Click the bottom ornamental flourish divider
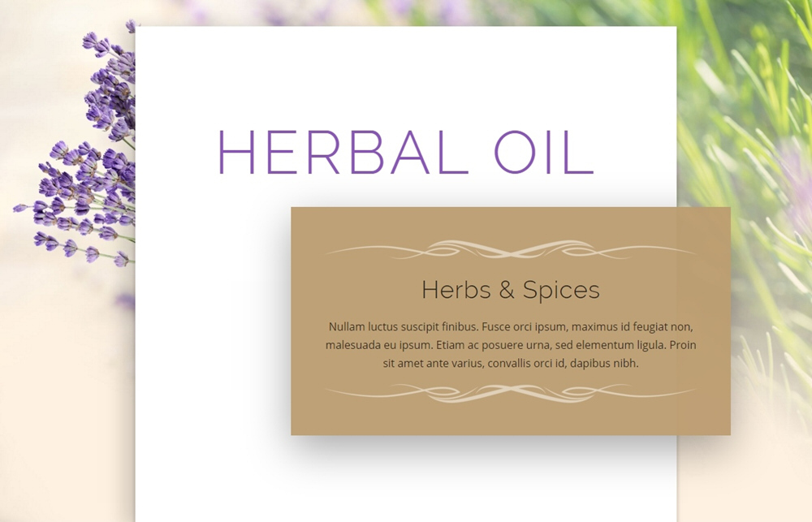Screen dimensions: 812x522 coord(511,393)
